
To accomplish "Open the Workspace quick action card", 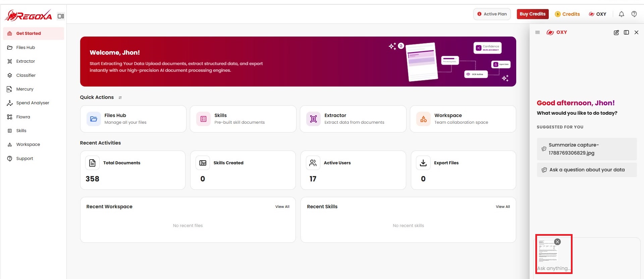I will point(463,119).
